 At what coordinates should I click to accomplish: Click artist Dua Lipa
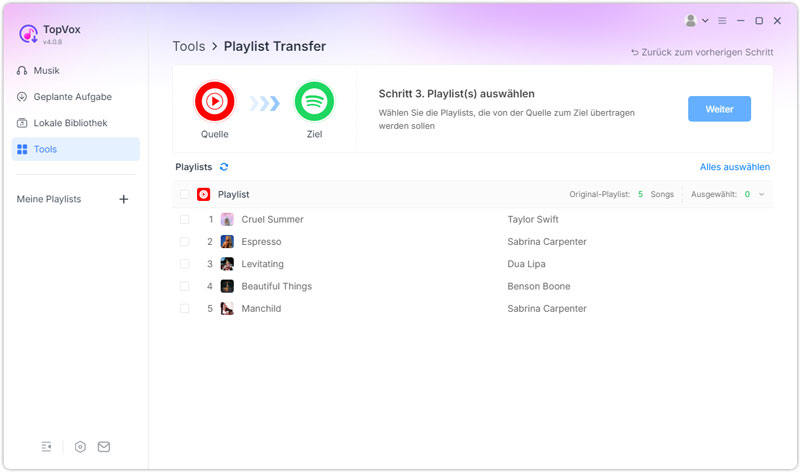527,264
